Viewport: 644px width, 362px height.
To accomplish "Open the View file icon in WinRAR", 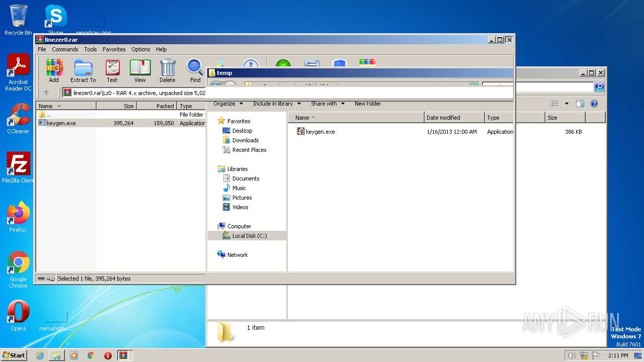I will point(140,71).
